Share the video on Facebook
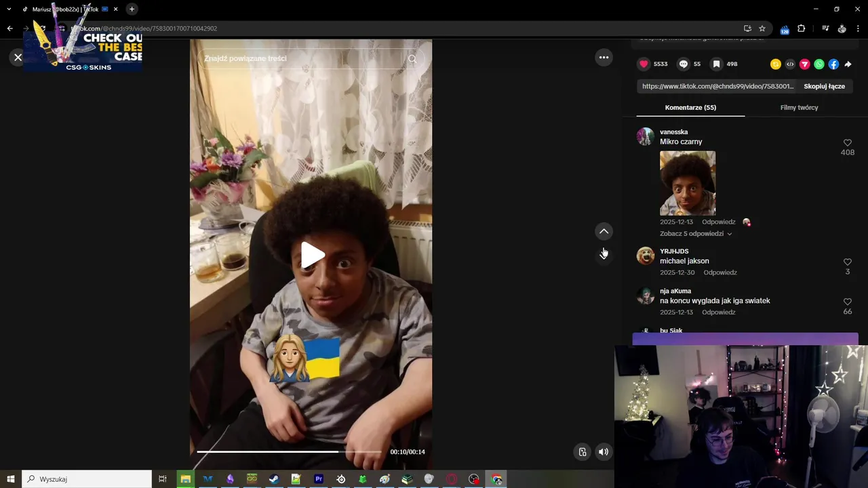 (x=833, y=64)
